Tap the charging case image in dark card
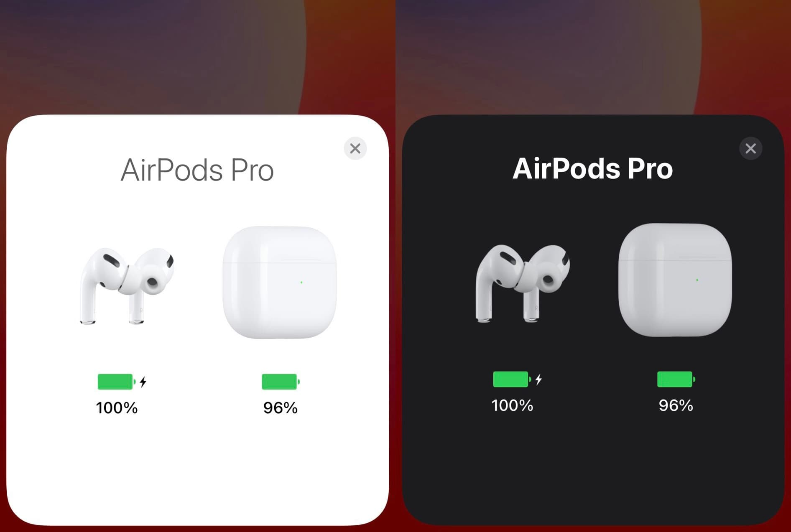This screenshot has width=791, height=532. click(x=675, y=280)
